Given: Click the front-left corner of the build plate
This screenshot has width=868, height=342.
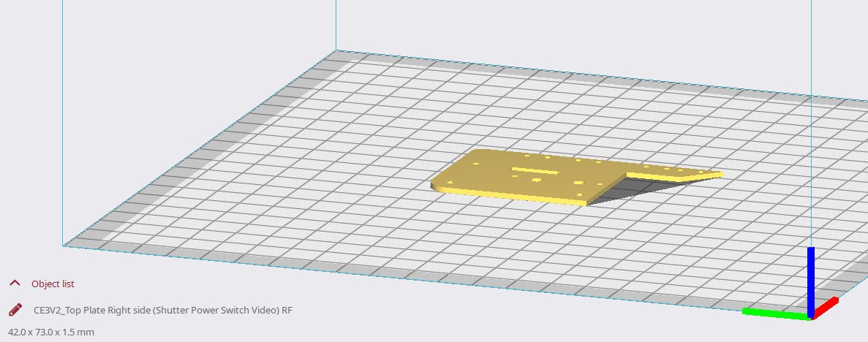Looking at the screenshot, I should pos(64,246).
